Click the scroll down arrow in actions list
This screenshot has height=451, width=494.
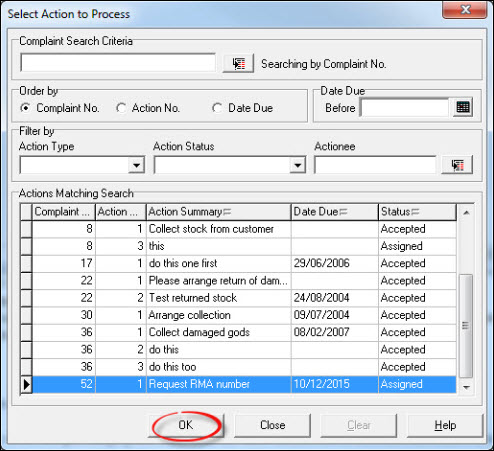[x=466, y=387]
